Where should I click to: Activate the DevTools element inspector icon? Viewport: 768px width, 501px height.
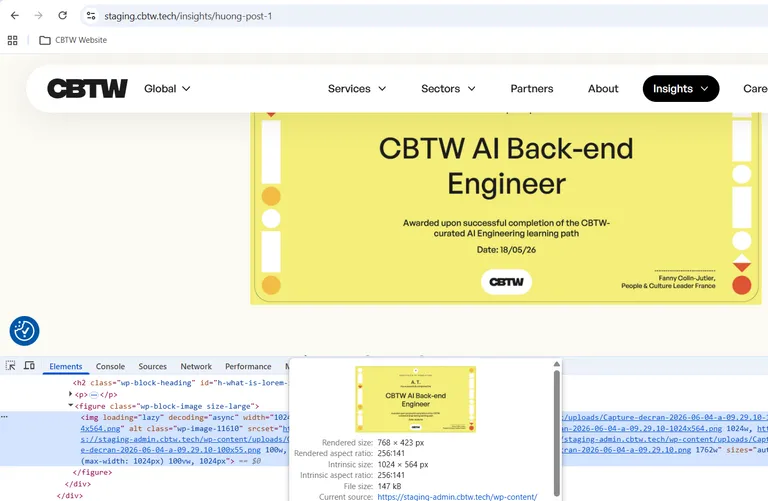pyautogui.click(x=10, y=366)
